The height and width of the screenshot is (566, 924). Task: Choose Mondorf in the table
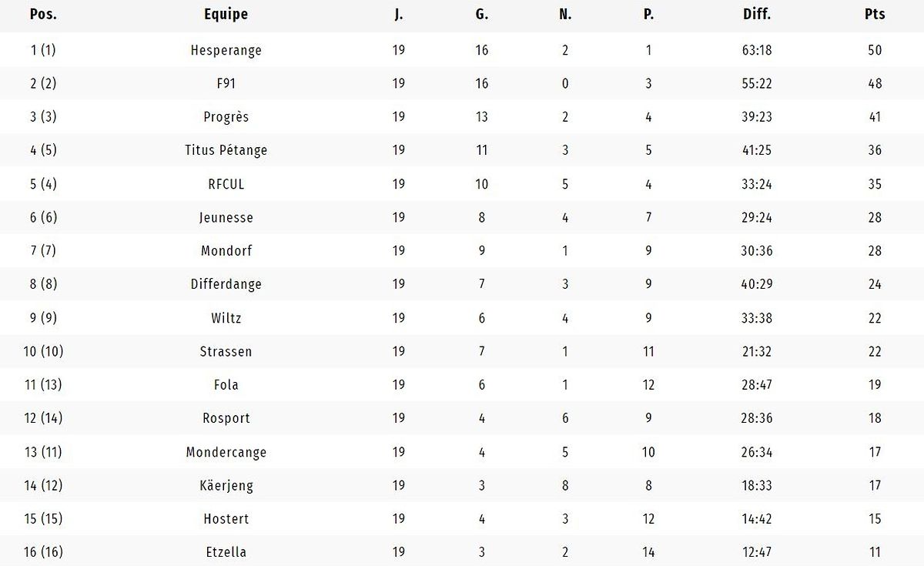tap(226, 250)
